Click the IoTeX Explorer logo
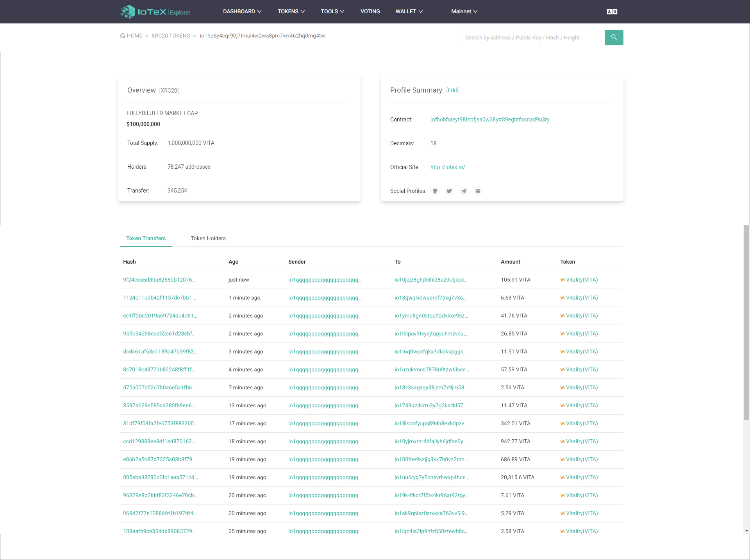 click(155, 11)
